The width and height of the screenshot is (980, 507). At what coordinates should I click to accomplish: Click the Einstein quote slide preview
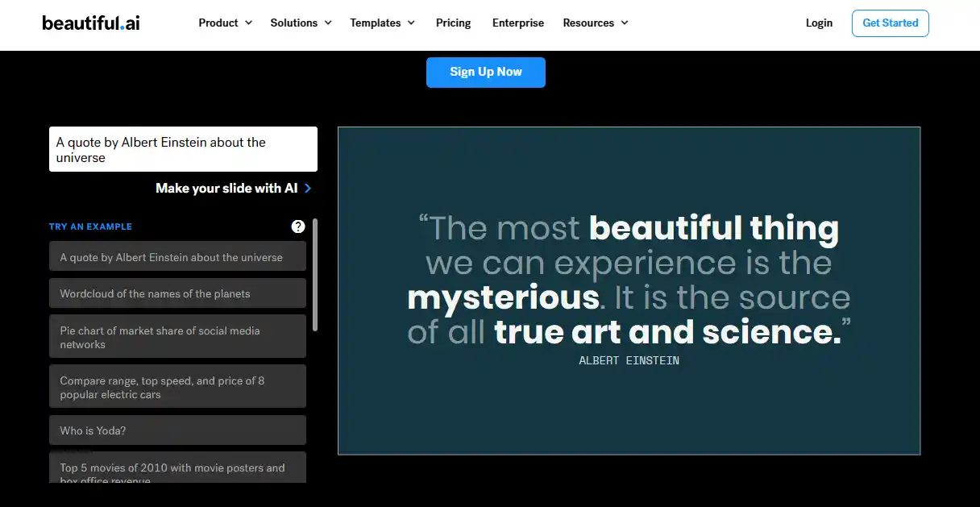[629, 291]
